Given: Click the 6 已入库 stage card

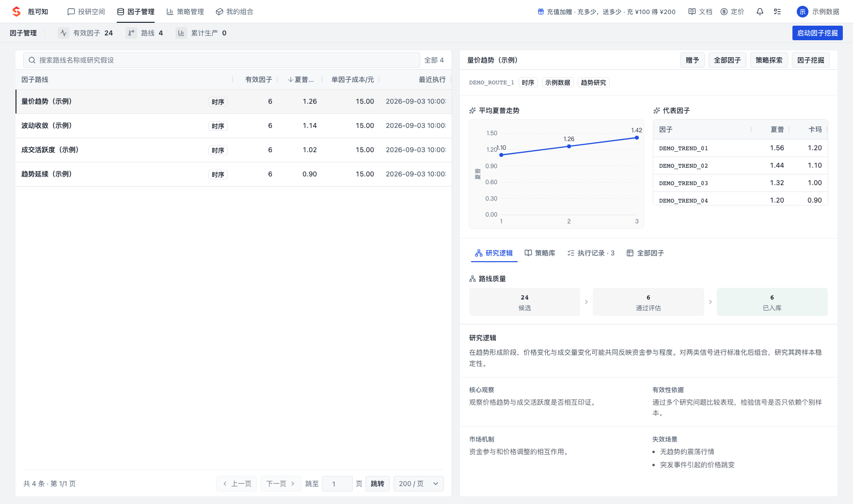Looking at the screenshot, I should (x=772, y=302).
